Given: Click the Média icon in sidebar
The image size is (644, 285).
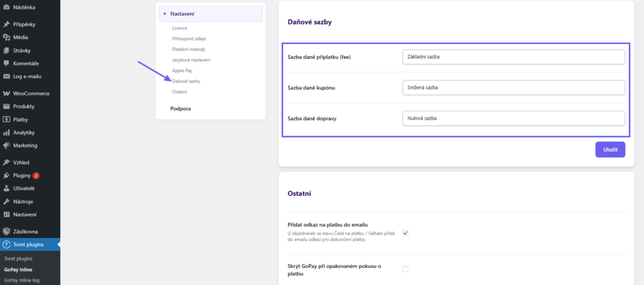Looking at the screenshot, I should pyautogui.click(x=6, y=37).
